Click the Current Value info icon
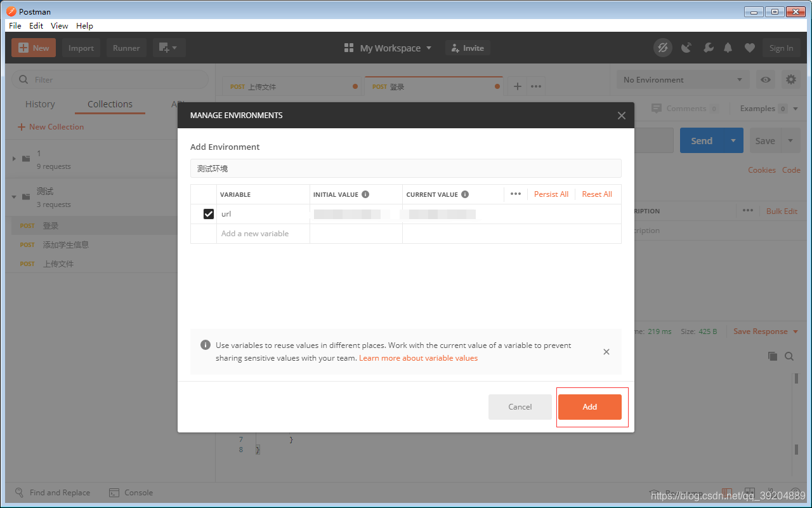 tap(465, 194)
